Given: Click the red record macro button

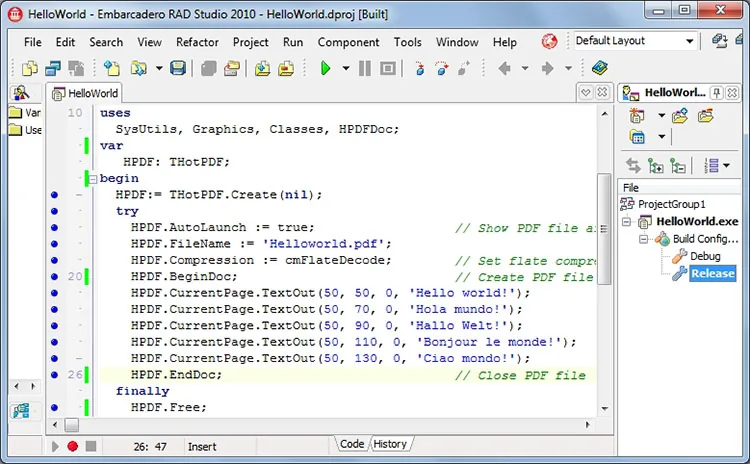Looking at the screenshot, I should (72, 446).
